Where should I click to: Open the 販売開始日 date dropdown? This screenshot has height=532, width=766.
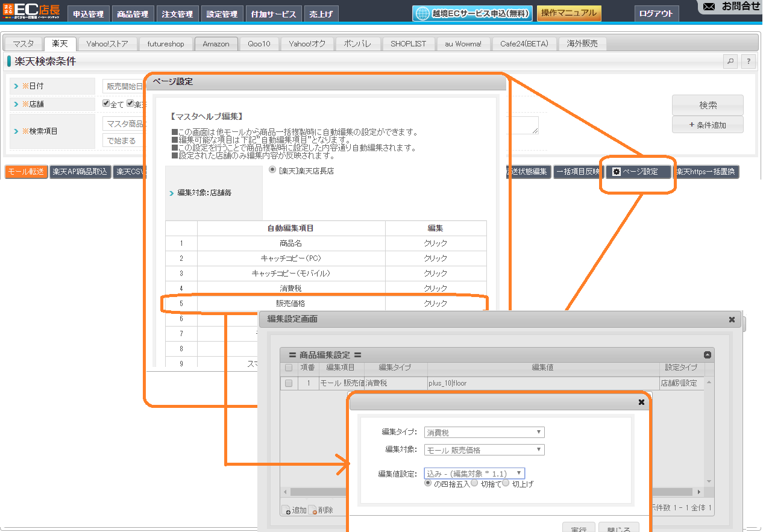pyautogui.click(x=125, y=86)
